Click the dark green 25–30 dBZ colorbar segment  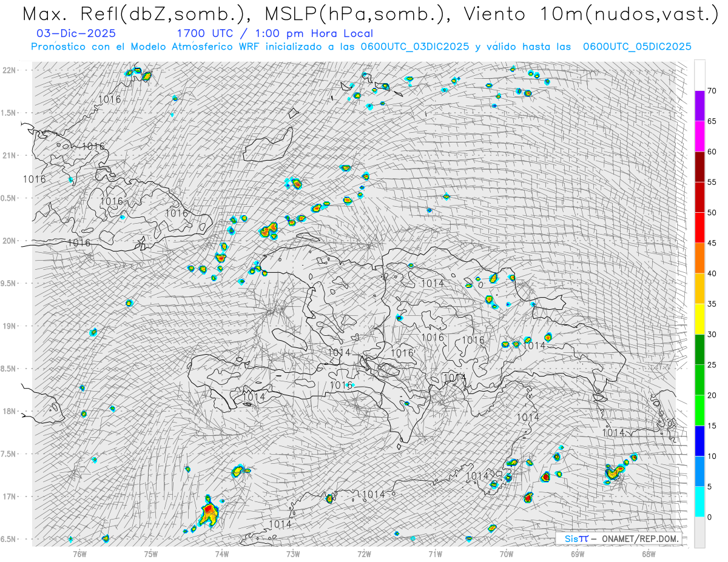(x=699, y=350)
